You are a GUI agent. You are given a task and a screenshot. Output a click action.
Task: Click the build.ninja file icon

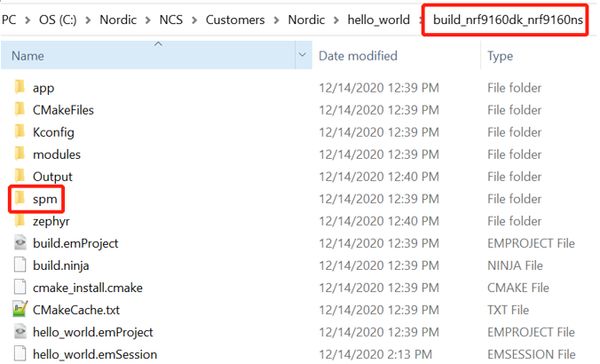coord(20,265)
